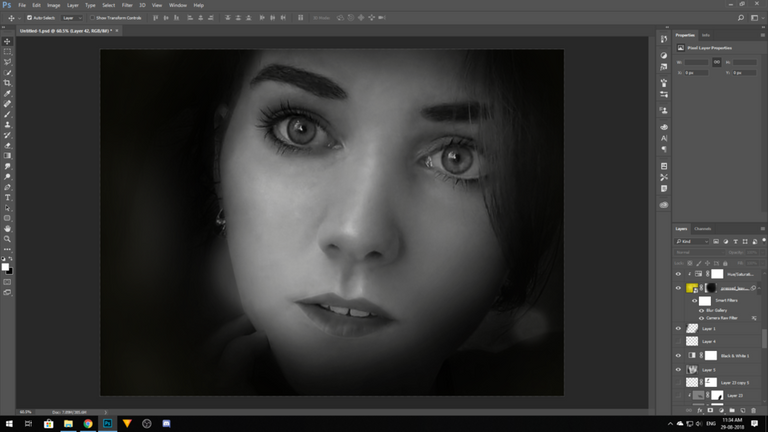Select the Move tool in the toolbox

(x=7, y=40)
